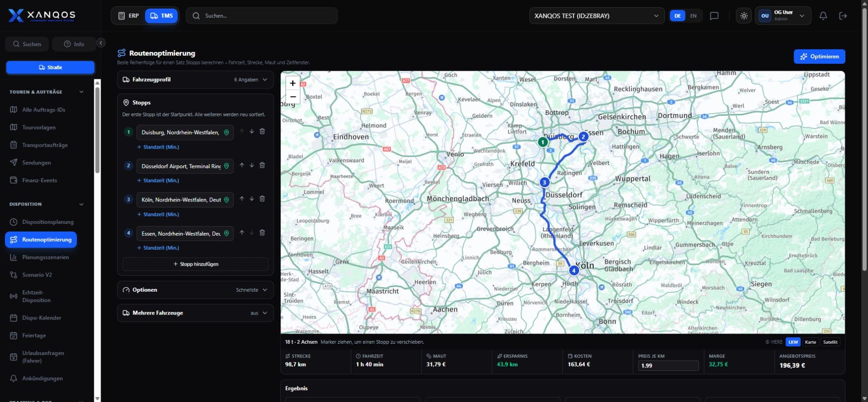Open OG User account menu
This screenshot has width=868, height=402.
click(783, 16)
